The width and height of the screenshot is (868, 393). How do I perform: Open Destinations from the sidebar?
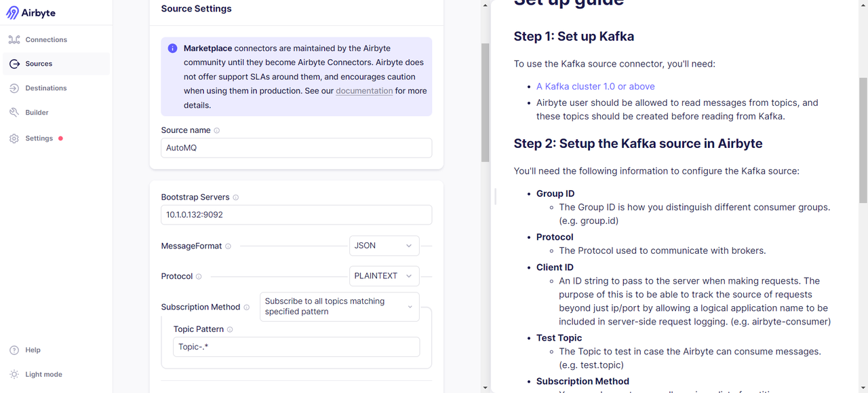[x=45, y=88]
